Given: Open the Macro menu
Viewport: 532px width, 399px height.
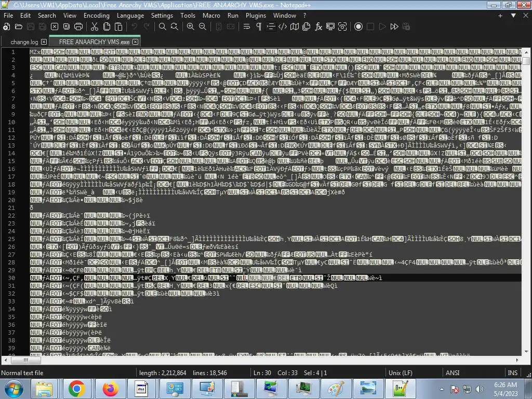Looking at the screenshot, I should 211,16.
